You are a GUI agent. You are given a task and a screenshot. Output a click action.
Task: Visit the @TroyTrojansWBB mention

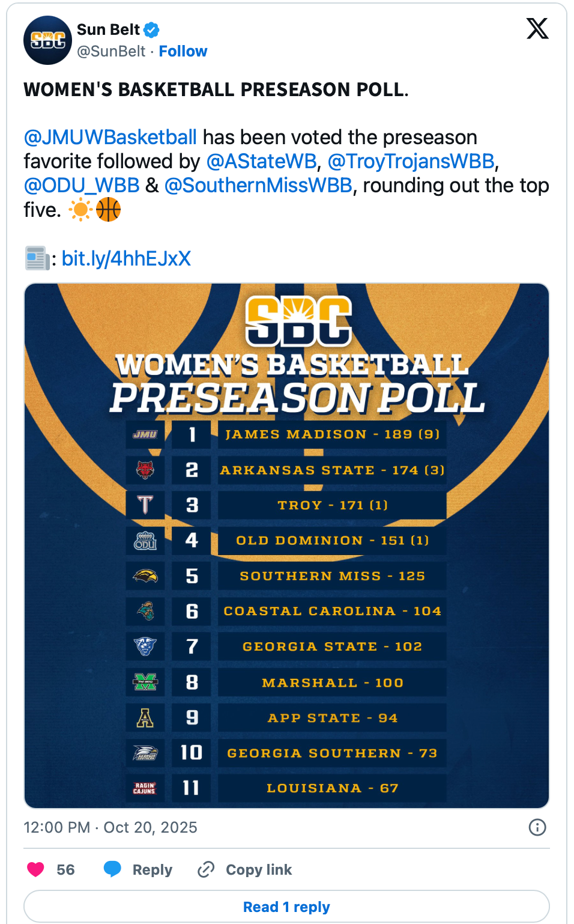(411, 162)
